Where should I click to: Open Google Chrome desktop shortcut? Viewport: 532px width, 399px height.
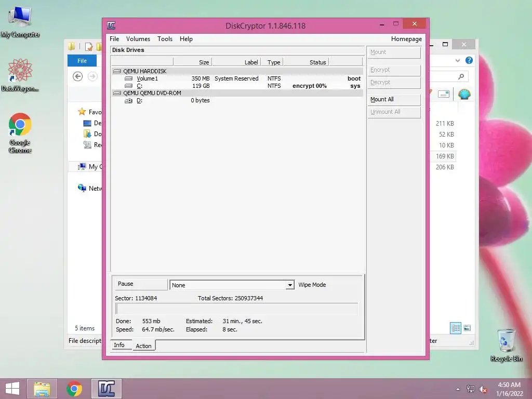pos(20,133)
